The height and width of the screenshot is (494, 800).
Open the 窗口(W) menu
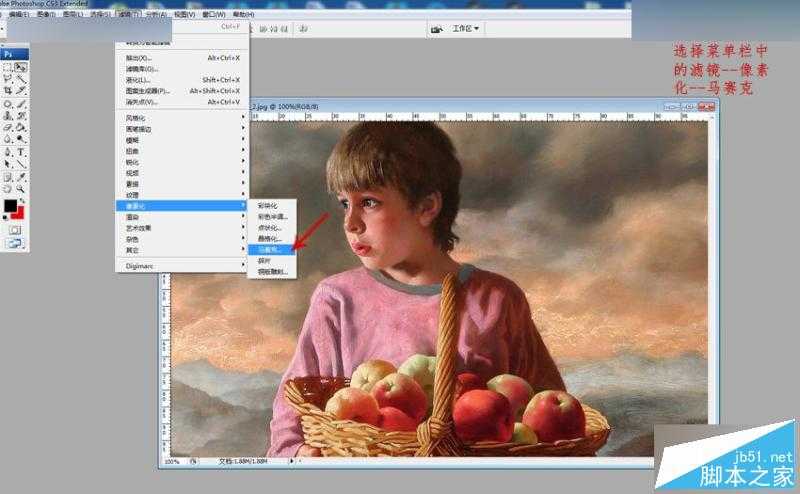click(214, 14)
